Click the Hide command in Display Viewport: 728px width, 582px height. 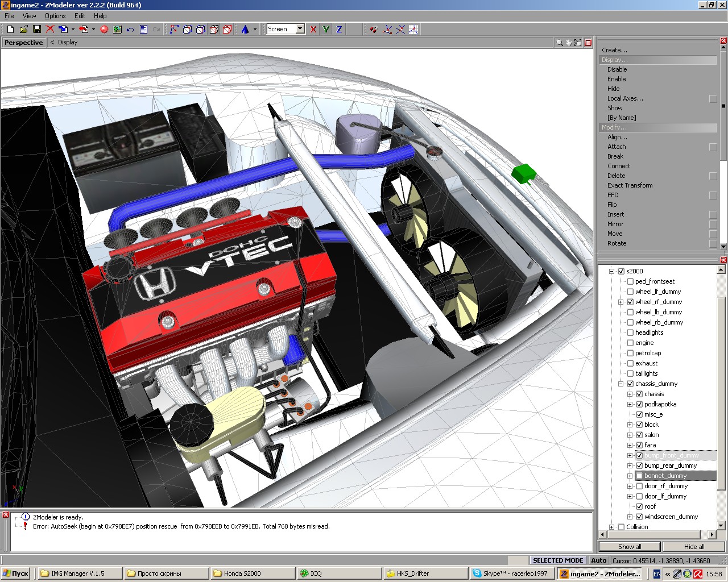tap(613, 89)
